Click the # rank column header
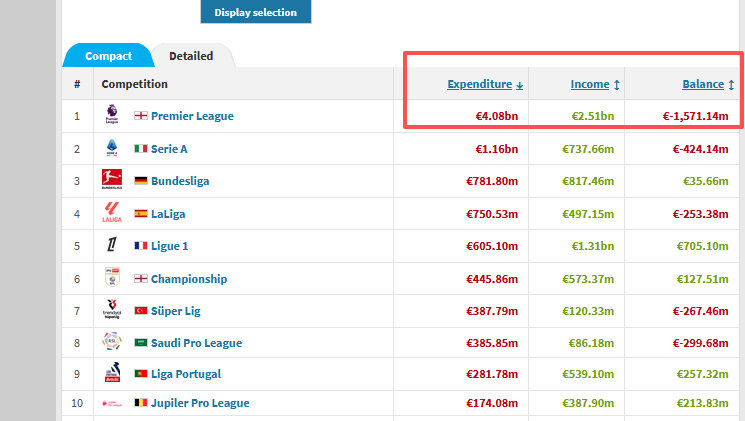The width and height of the screenshot is (745, 421). [x=77, y=84]
